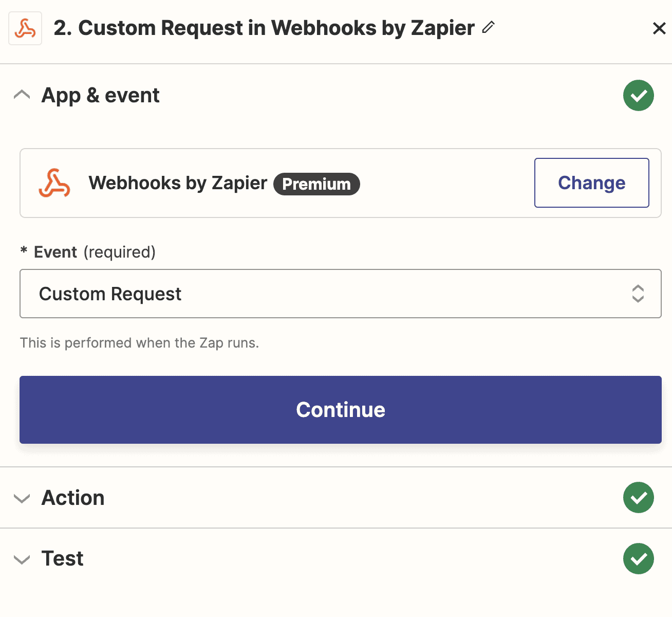Click the step title text
The height and width of the screenshot is (617, 672).
(x=264, y=28)
